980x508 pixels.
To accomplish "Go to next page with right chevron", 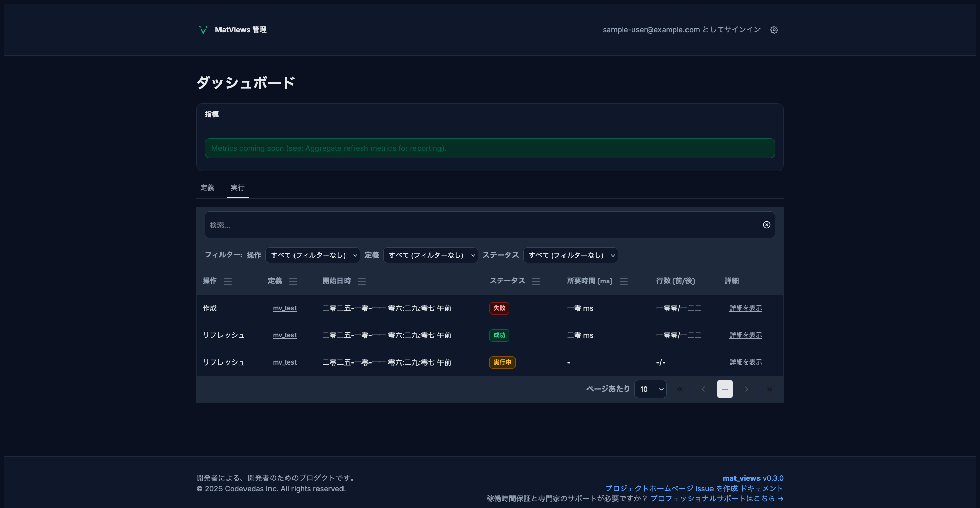I will tap(747, 389).
